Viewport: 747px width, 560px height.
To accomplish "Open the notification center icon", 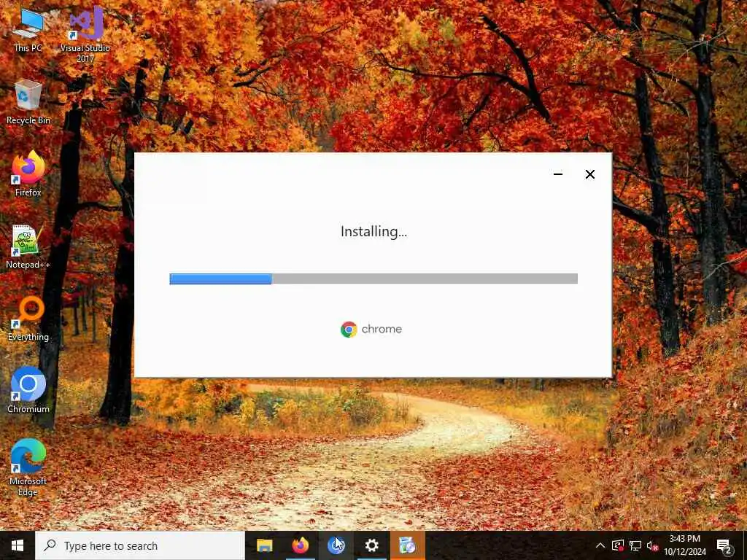I will click(724, 545).
